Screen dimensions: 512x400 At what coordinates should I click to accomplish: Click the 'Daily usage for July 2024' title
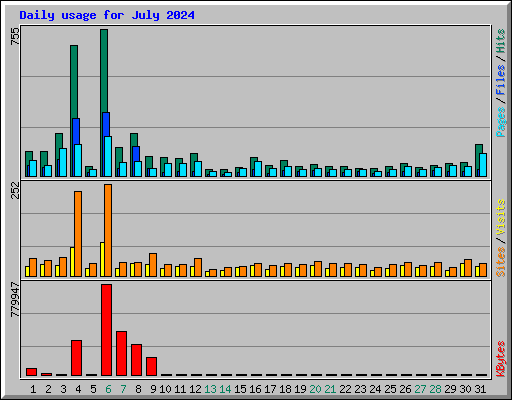click(107, 15)
